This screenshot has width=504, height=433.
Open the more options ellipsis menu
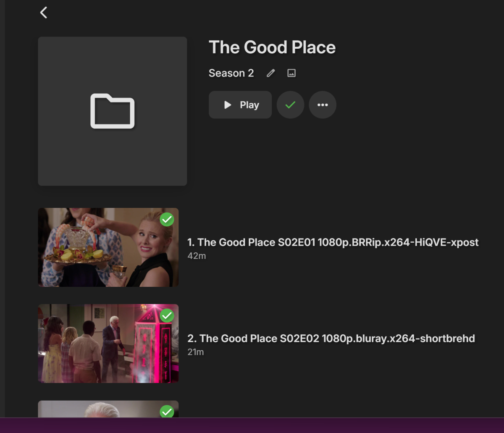click(323, 105)
